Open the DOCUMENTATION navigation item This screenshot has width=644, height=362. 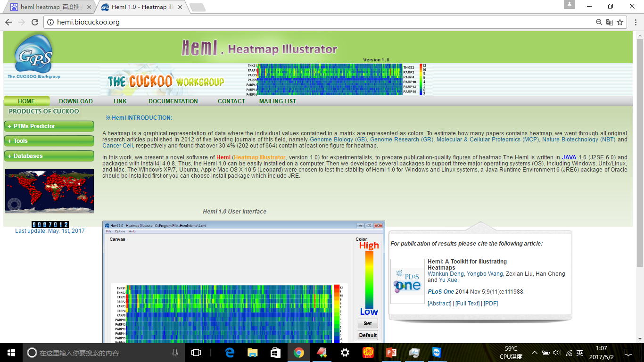point(173,101)
